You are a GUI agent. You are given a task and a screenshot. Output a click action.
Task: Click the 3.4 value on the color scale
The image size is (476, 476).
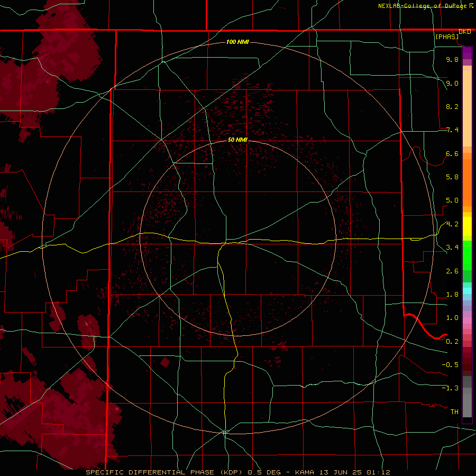click(x=452, y=248)
